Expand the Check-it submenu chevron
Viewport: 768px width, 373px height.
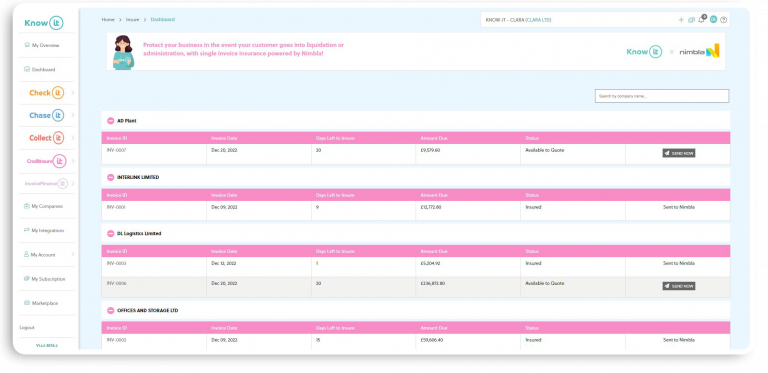[73, 93]
